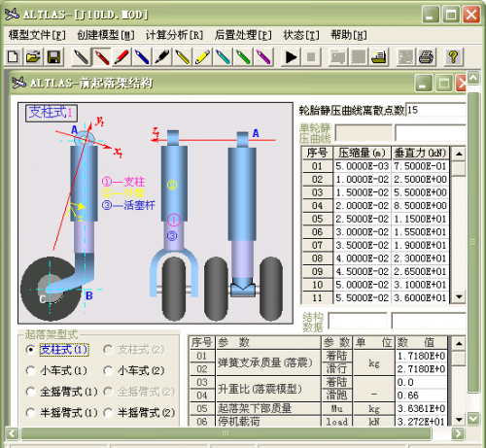Screen dimensions: 486x448
Task: Select the 半摇臂式(1) radio button
Action: click(30, 412)
